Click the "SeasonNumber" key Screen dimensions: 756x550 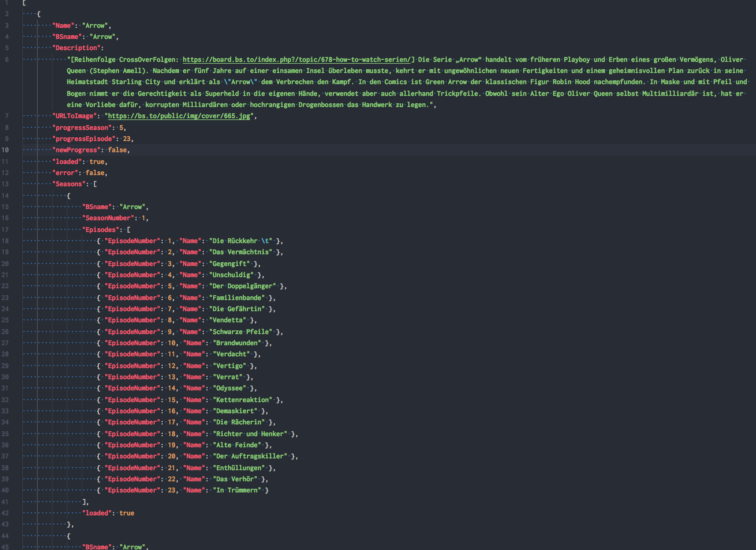point(108,218)
